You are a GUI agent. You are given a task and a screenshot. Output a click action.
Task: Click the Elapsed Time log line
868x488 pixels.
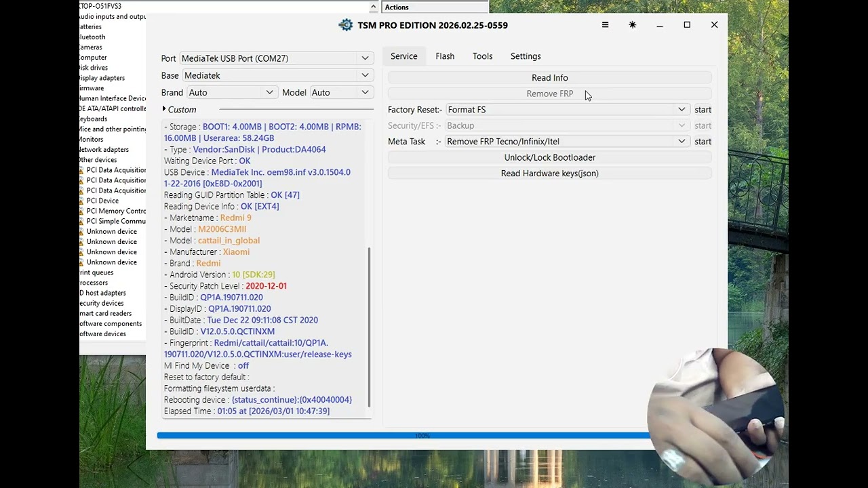(247, 411)
